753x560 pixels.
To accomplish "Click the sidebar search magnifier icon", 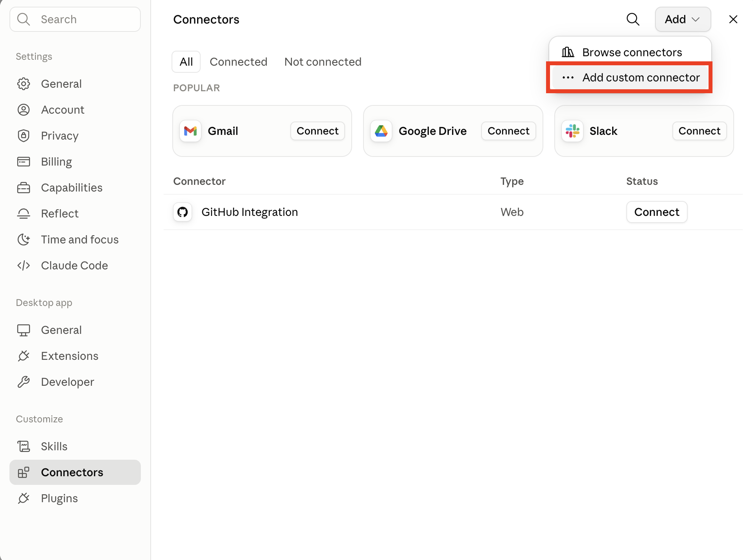I will click(24, 19).
